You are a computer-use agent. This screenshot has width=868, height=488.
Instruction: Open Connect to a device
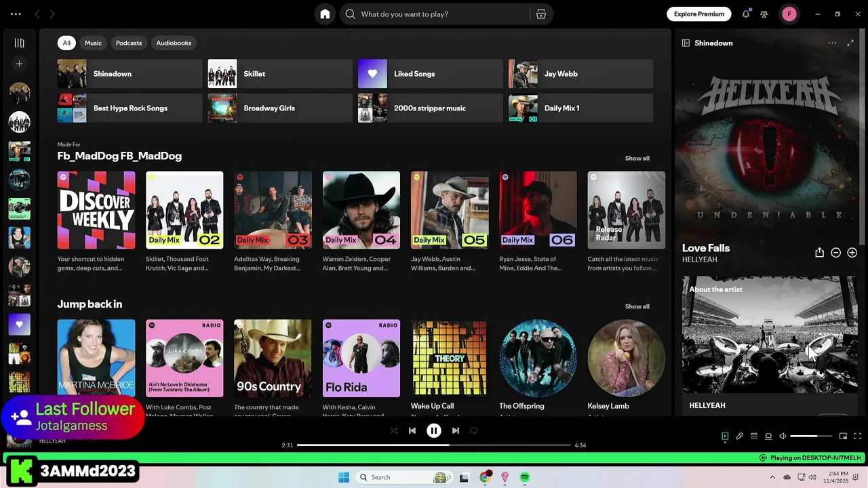pos(768,436)
